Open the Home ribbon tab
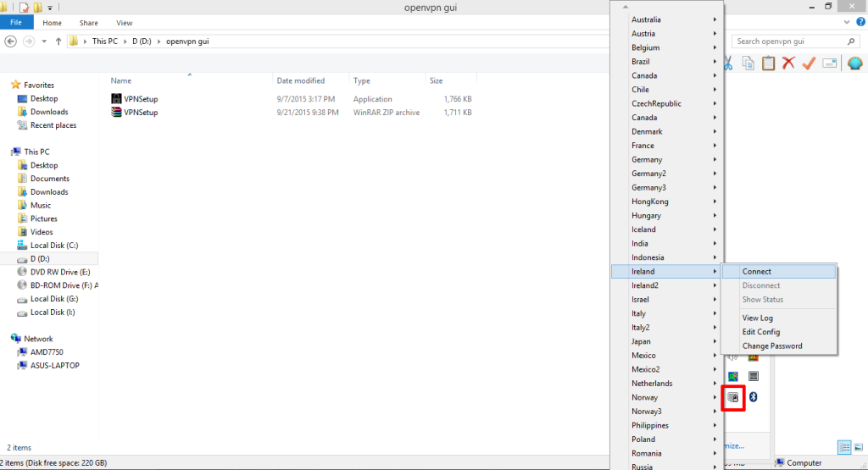The image size is (868, 470). tap(52, 23)
